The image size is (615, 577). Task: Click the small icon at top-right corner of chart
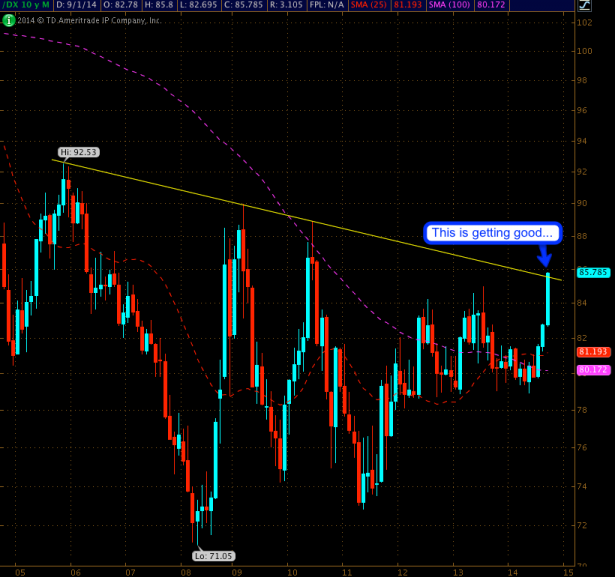point(582,5)
